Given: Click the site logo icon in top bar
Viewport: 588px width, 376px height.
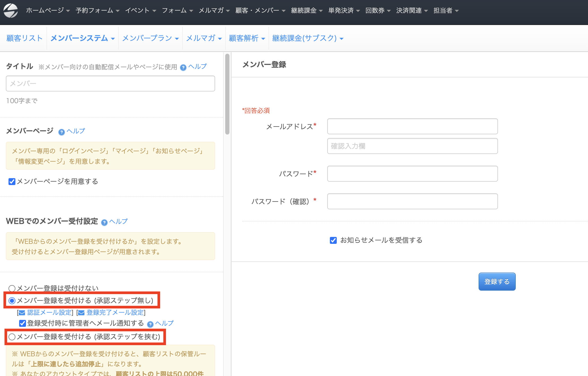Looking at the screenshot, I should [11, 11].
